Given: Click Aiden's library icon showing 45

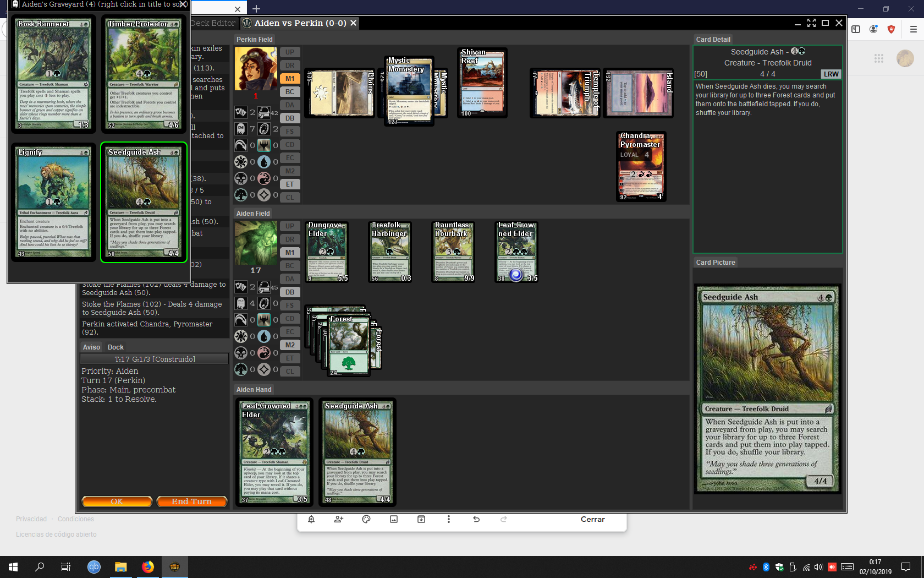Looking at the screenshot, I should (264, 287).
